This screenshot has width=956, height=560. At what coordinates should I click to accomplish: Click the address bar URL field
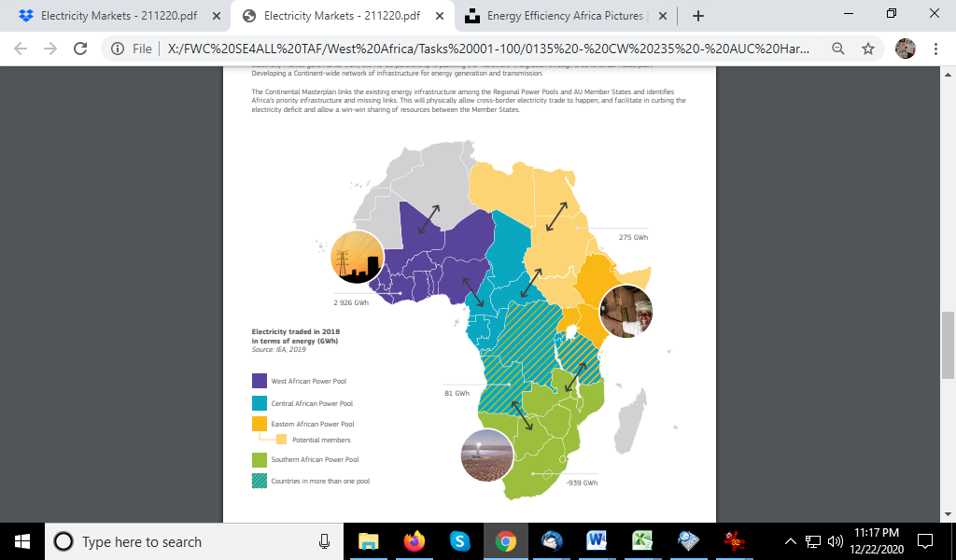click(x=487, y=49)
